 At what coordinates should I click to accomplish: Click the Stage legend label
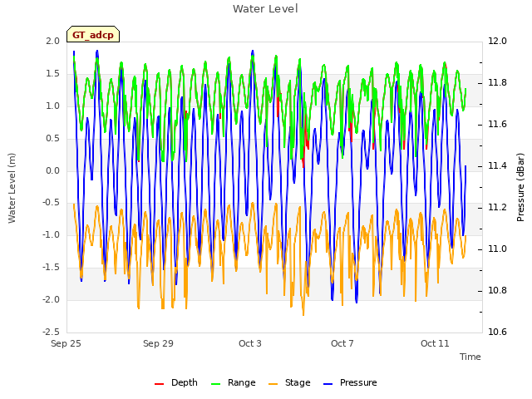click(298, 382)
